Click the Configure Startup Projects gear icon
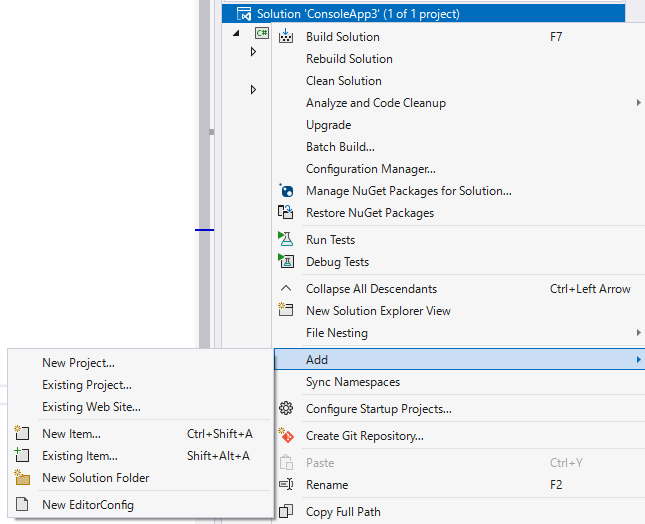 tap(286, 408)
